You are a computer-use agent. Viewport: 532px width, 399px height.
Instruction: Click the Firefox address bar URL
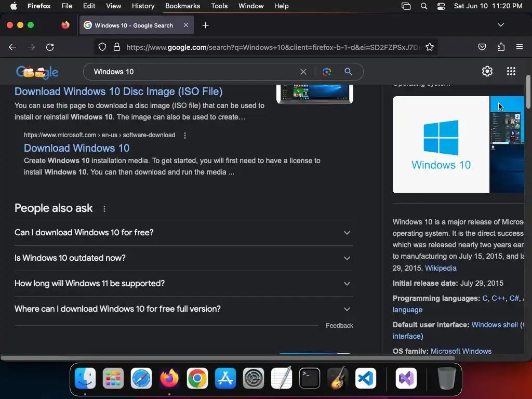pyautogui.click(x=273, y=47)
